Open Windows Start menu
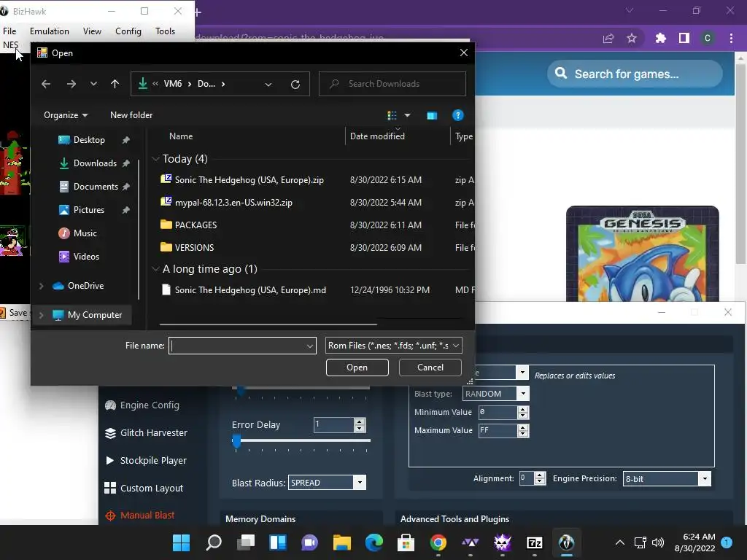 coord(181,542)
